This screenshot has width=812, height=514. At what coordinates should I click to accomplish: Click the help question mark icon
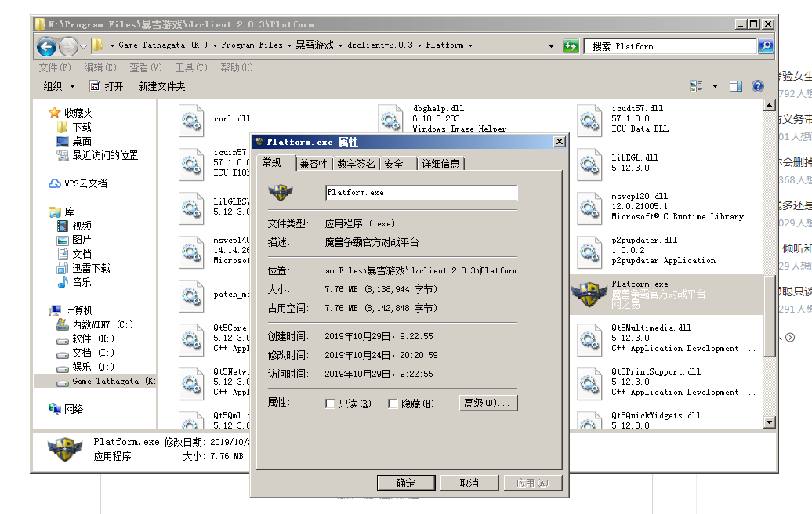[758, 86]
